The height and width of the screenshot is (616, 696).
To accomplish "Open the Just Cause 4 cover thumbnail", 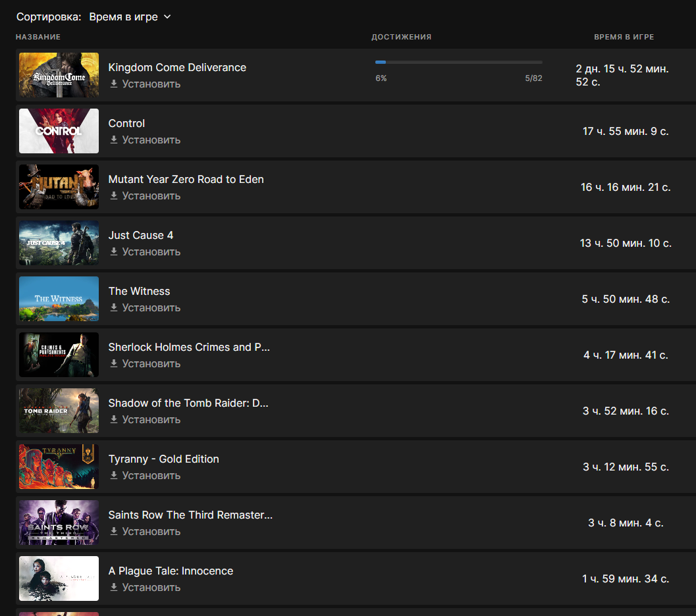I will pyautogui.click(x=59, y=243).
